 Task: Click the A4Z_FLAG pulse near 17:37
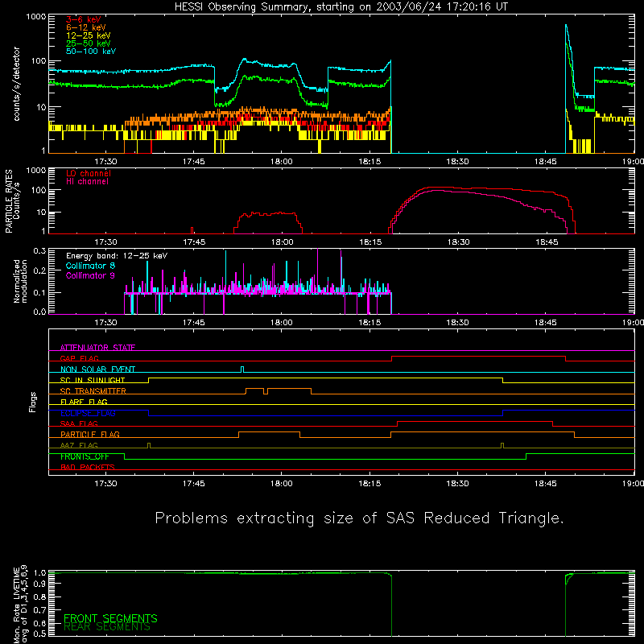[149, 445]
